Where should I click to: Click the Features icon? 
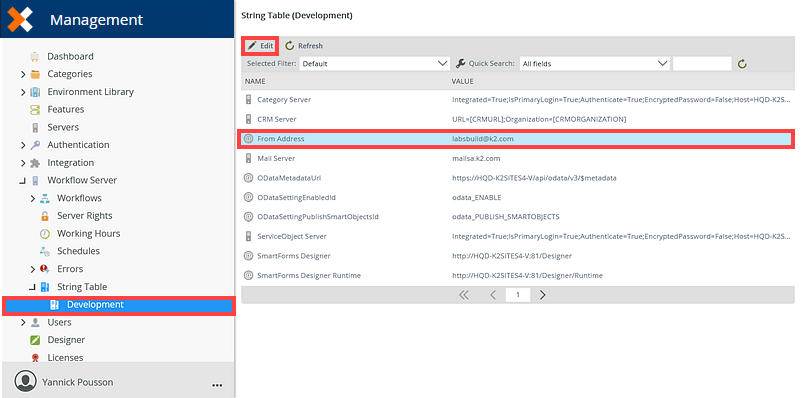35,109
